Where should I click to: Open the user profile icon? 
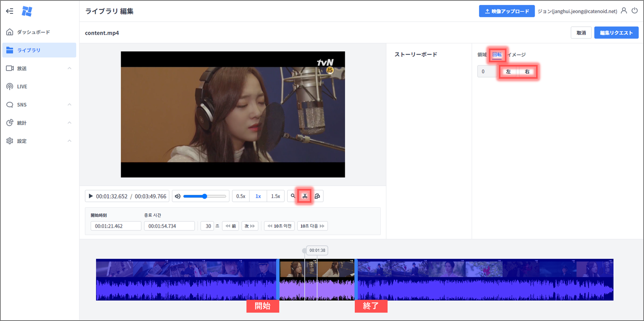point(624,11)
